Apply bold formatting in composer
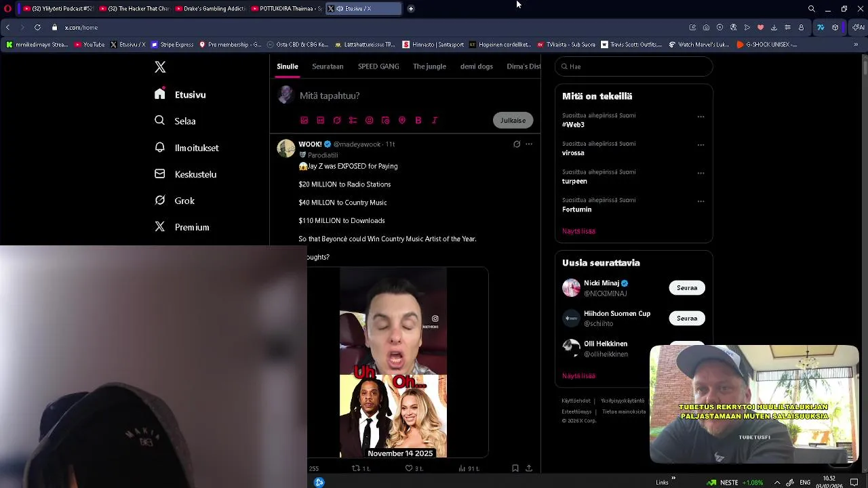The height and width of the screenshot is (488, 868). pos(418,120)
